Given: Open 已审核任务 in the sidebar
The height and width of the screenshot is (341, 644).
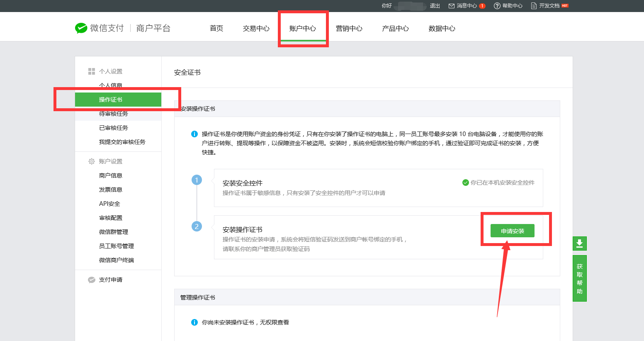Looking at the screenshot, I should point(114,128).
